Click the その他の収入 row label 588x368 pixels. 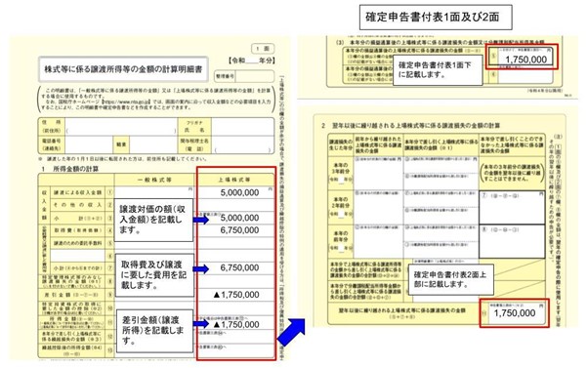click(x=77, y=205)
